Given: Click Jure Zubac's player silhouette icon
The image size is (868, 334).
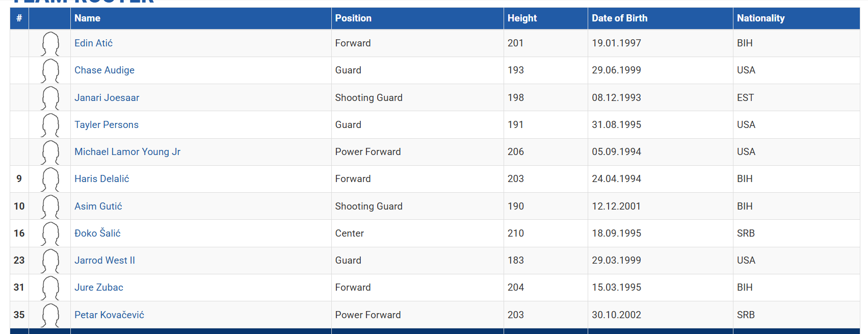Looking at the screenshot, I should pos(50,288).
